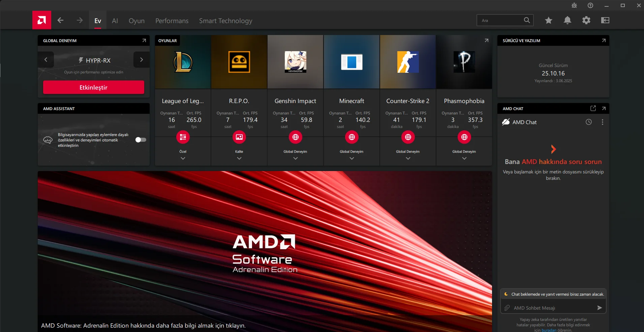Image resolution: width=644 pixels, height=332 pixels.
Task: Expand Genshin Impact profile dropdown chevron
Action: (x=296, y=158)
